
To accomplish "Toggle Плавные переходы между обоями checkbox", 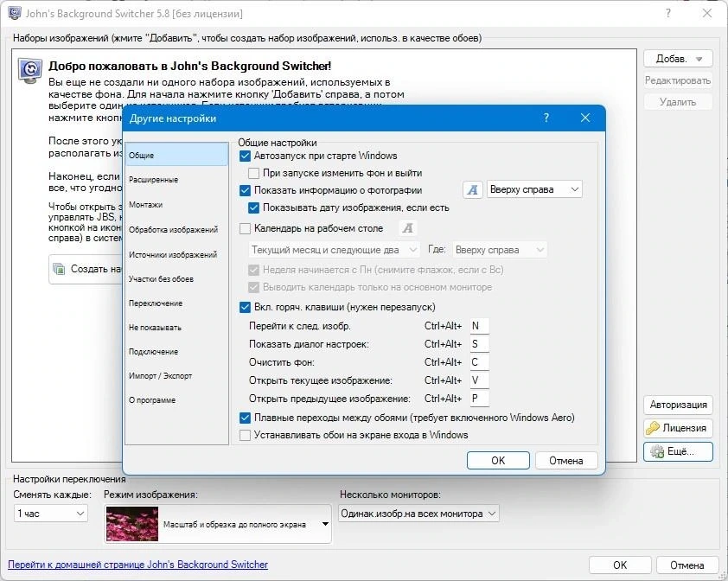I will (x=245, y=418).
